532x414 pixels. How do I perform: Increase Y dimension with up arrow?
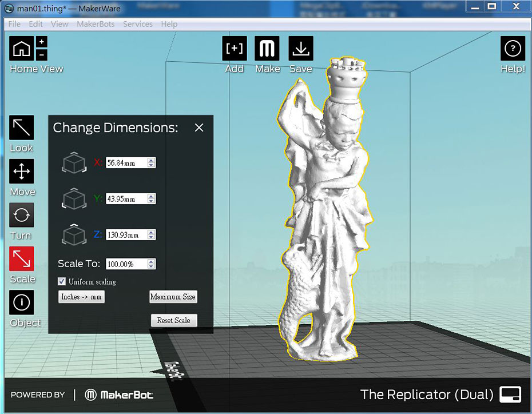click(x=152, y=196)
